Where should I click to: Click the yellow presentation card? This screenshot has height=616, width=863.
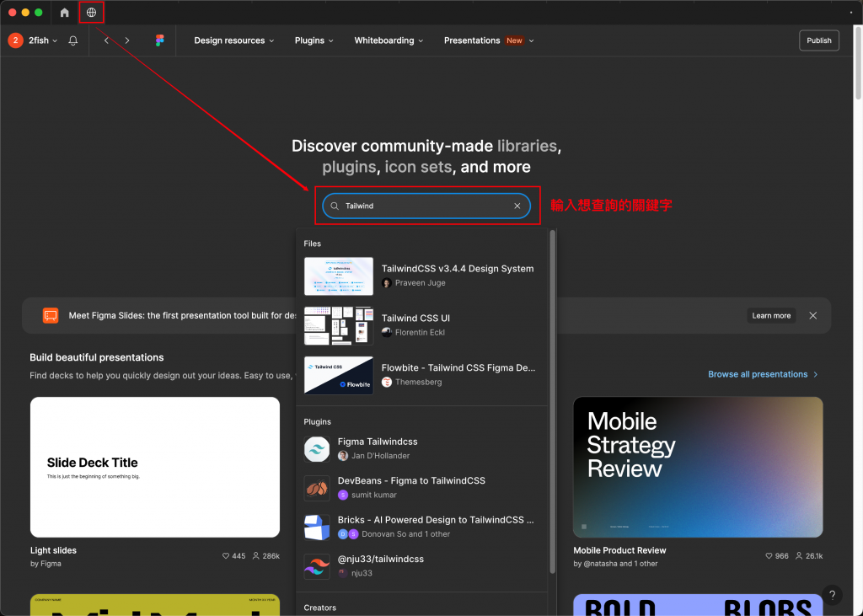(155, 605)
